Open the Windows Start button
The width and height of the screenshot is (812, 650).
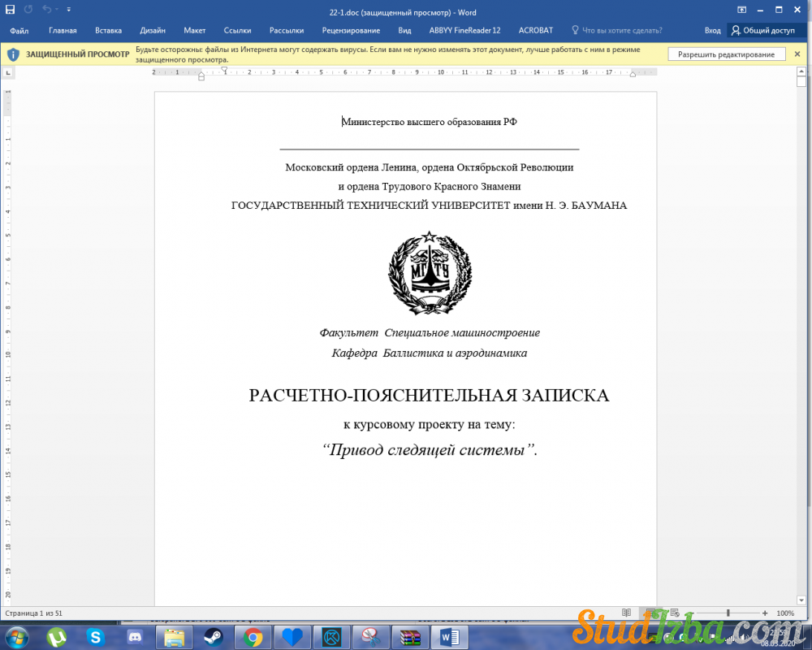17,636
